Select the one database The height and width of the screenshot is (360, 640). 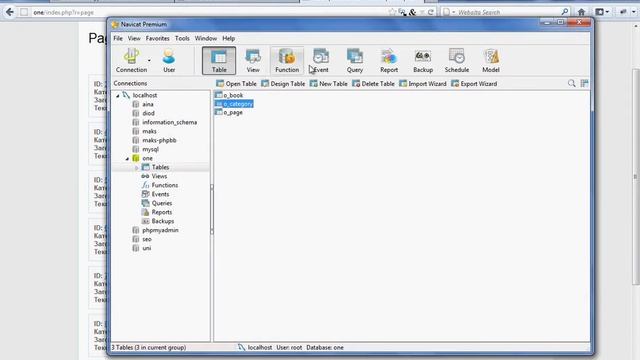tap(147, 158)
